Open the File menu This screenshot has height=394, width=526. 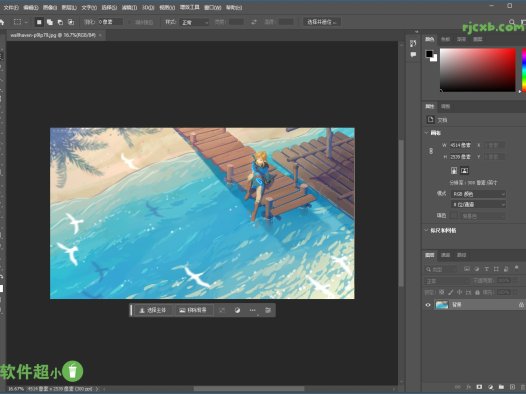[x=11, y=7]
